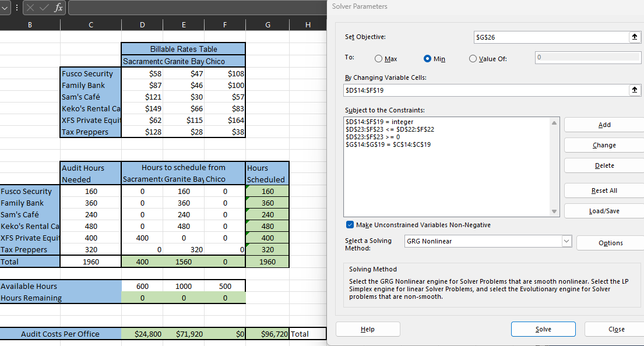The width and height of the screenshot is (644, 346).
Task: Click Available Hours Granite Bay 1000 cell
Action: [184, 286]
